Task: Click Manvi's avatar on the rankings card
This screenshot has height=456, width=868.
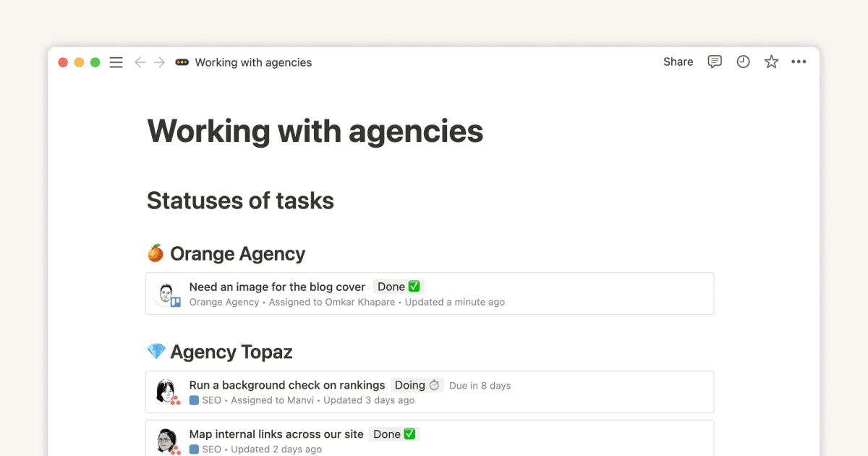Action: (x=167, y=392)
